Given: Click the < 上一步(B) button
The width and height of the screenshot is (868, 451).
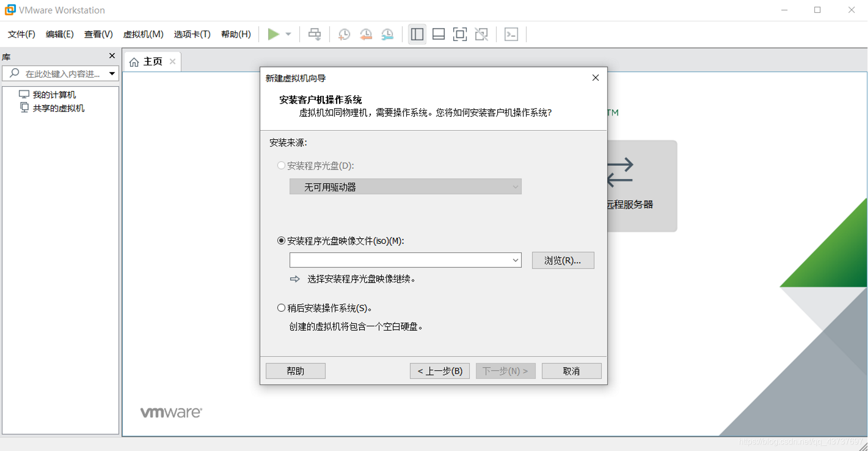Looking at the screenshot, I should click(x=440, y=371).
